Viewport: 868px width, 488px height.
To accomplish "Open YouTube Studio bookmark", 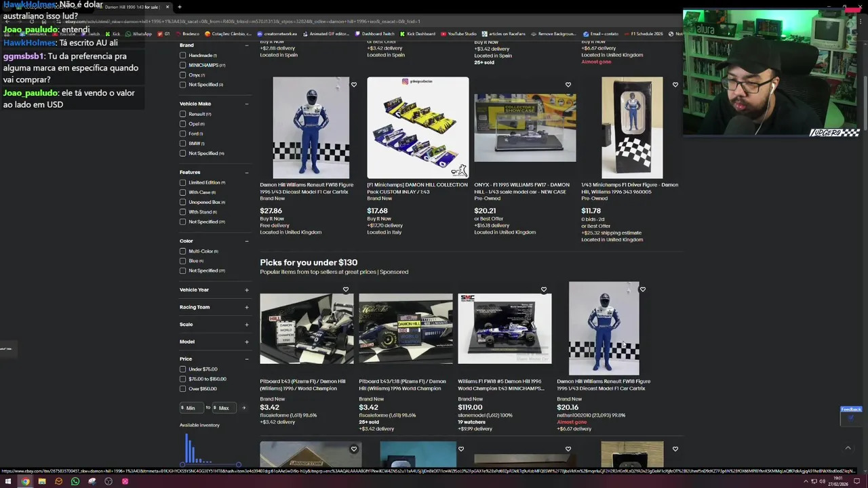I will pyautogui.click(x=458, y=34).
